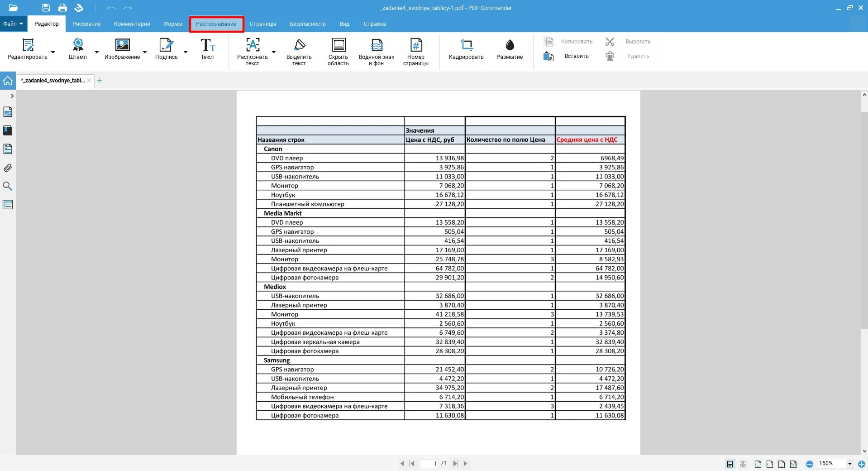Click the page number input field
868x471 pixels.
[x=430, y=463]
